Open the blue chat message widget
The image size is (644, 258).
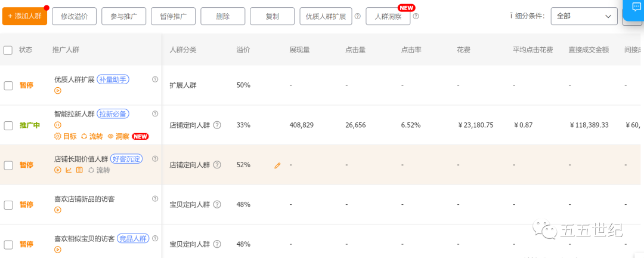click(634, 9)
